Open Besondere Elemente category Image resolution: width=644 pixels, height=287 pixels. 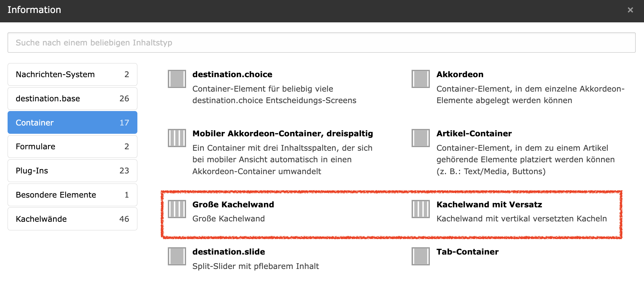tap(72, 195)
